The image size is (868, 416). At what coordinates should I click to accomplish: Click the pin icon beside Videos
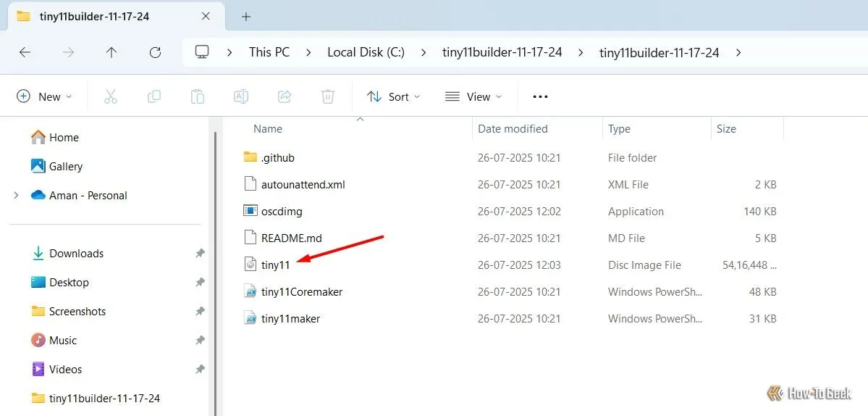200,369
